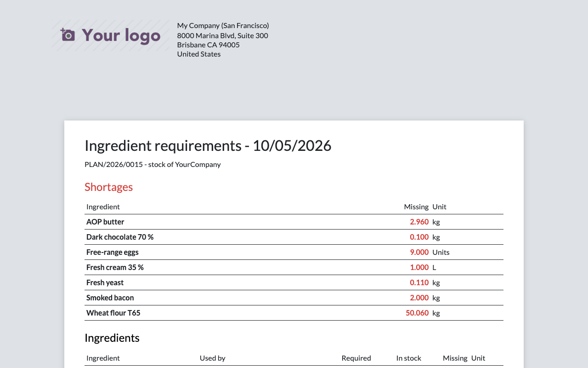Viewport: 588px width, 368px height.
Task: Select the Fresh yeast ingredient name
Action: pos(105,282)
